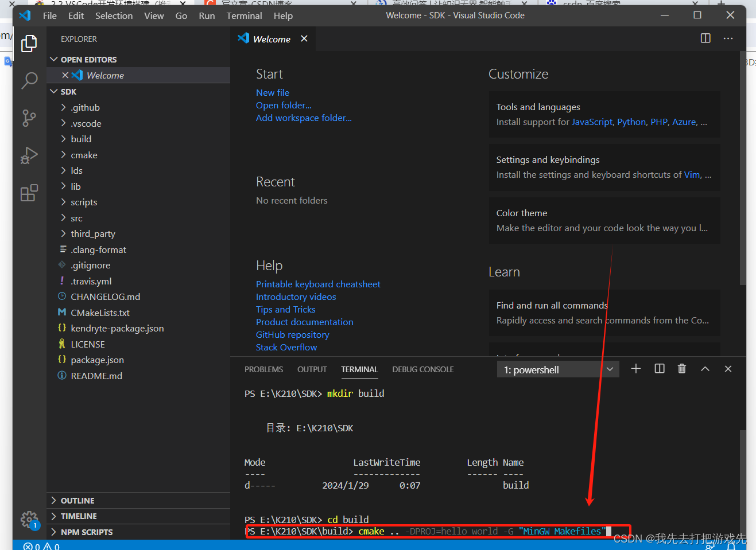Open editor More Actions ellipsis

pyautogui.click(x=728, y=38)
